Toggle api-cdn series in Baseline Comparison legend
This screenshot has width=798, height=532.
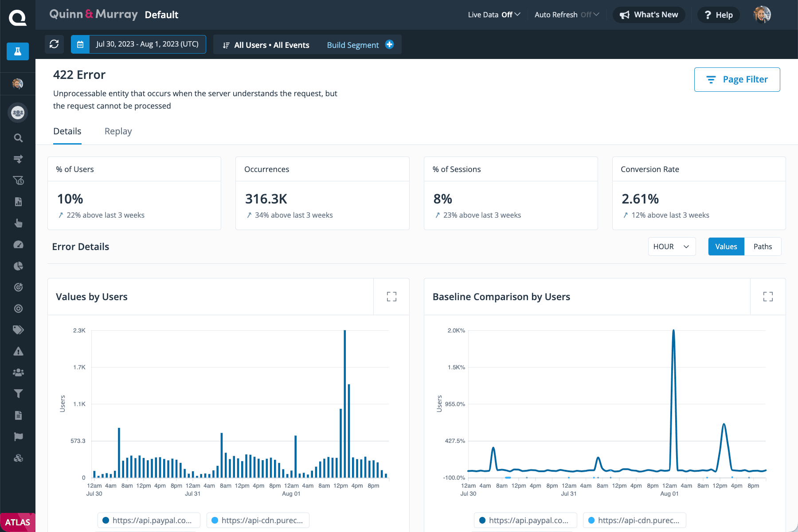634,520
